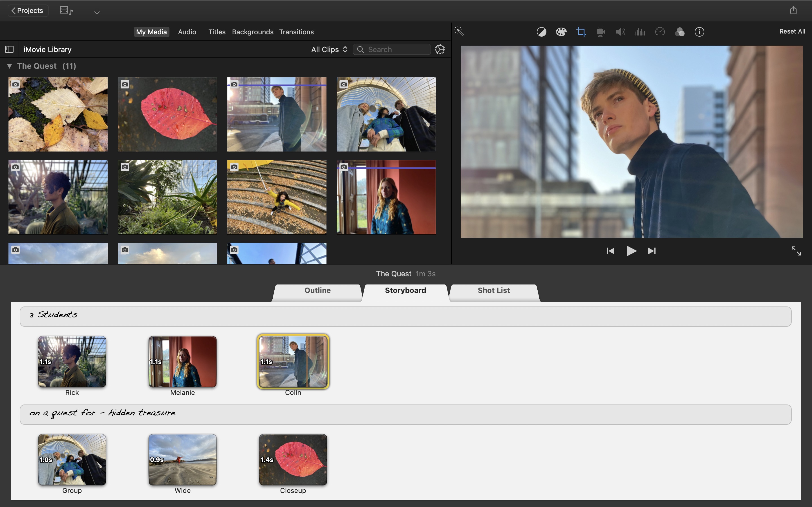Click the video settings icon
The height and width of the screenshot is (507, 812).
click(x=600, y=32)
